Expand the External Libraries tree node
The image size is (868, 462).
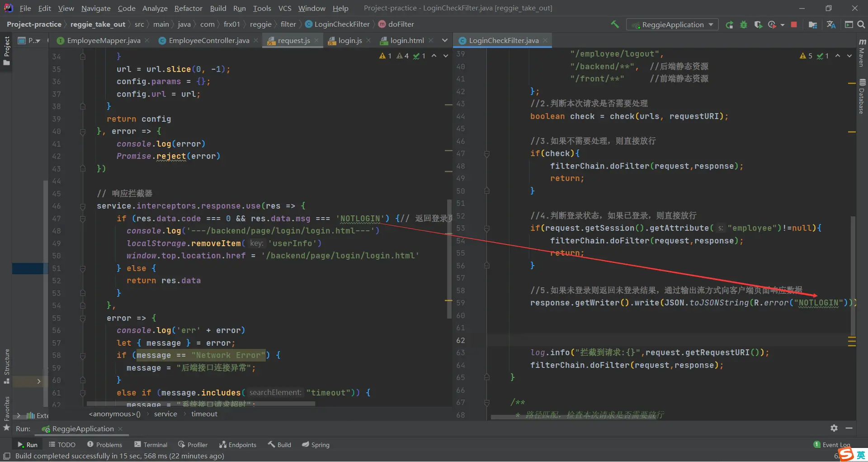[19, 415]
